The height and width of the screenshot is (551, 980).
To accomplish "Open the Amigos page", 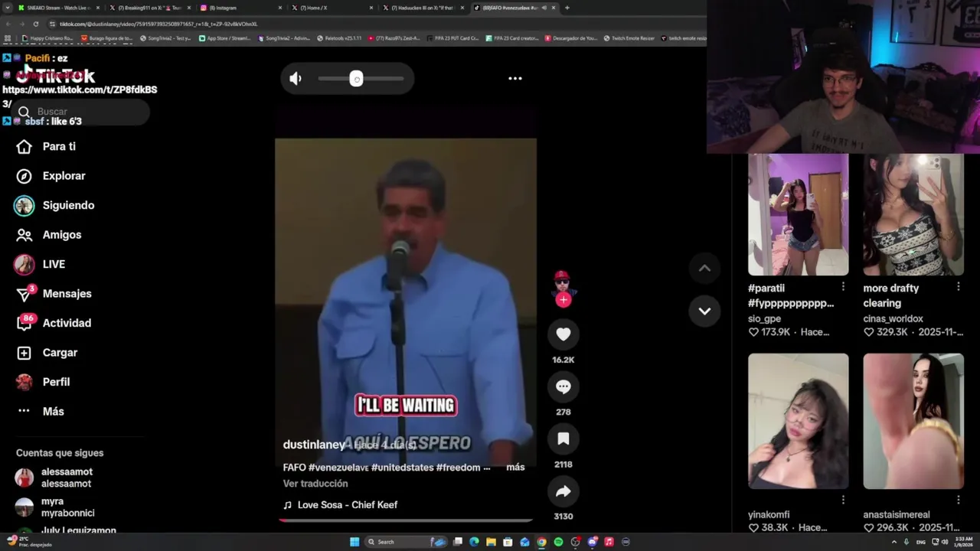I will coord(50,235).
